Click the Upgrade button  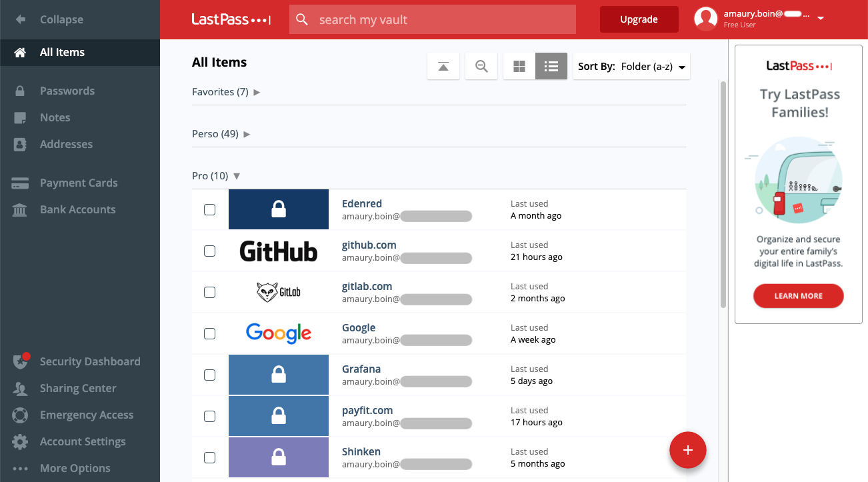(x=639, y=19)
